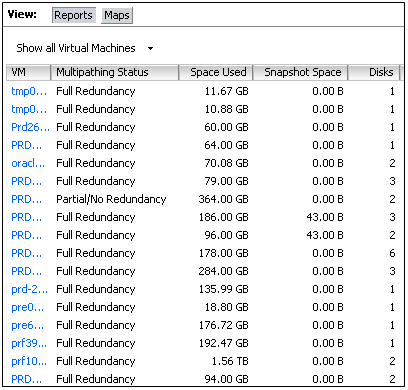Open the PRD... VM using 64.00 GB
The image size is (408, 390).
[27, 145]
